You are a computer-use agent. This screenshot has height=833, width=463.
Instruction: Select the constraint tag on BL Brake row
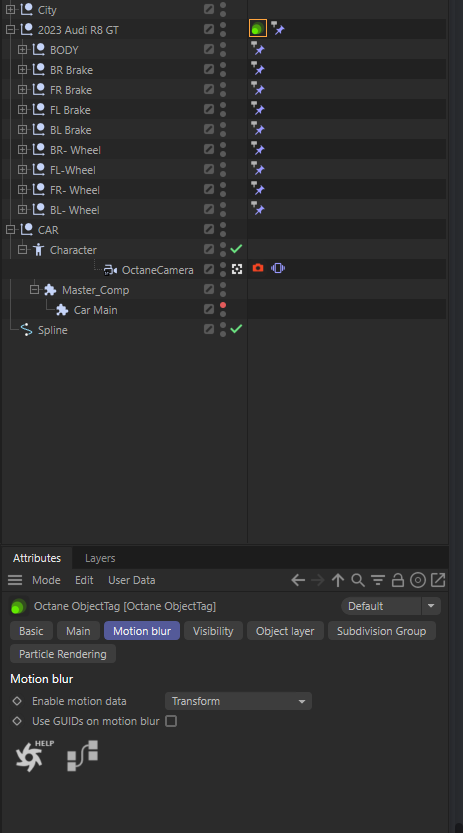pyautogui.click(x=258, y=129)
